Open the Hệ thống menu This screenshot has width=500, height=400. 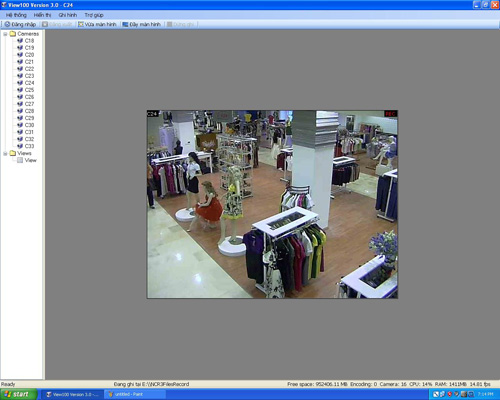16,15
